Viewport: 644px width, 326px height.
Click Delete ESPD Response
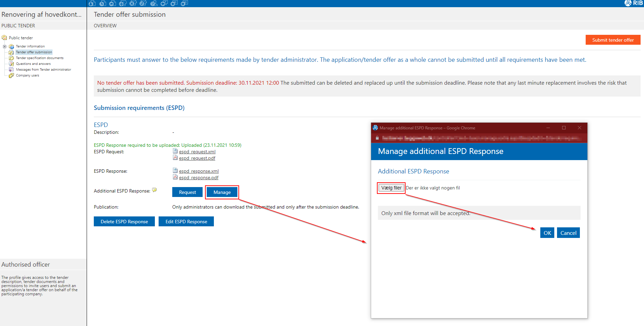point(124,221)
